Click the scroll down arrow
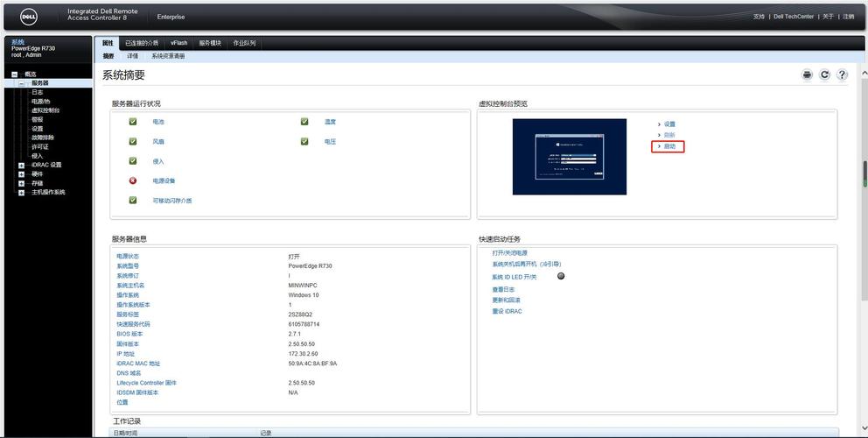This screenshot has width=868, height=438. tap(864, 428)
